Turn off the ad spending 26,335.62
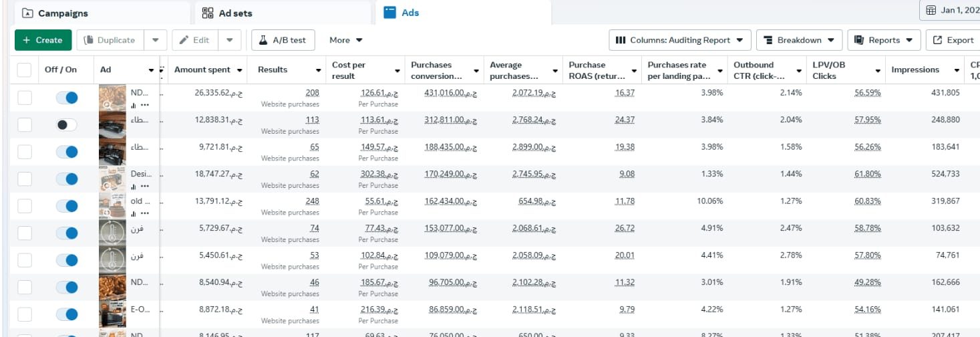The image size is (980, 337). click(x=67, y=98)
